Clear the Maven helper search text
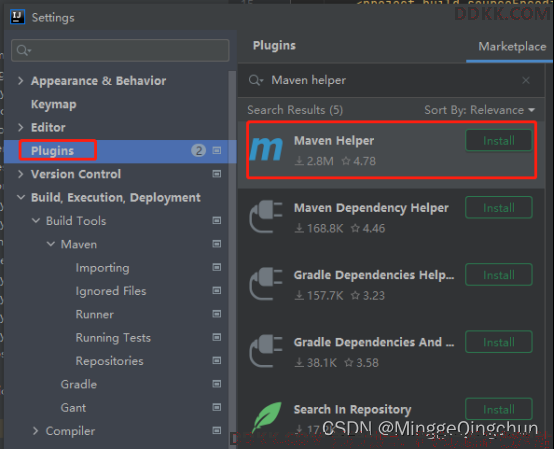Viewport: 554px width, 449px height. click(526, 80)
